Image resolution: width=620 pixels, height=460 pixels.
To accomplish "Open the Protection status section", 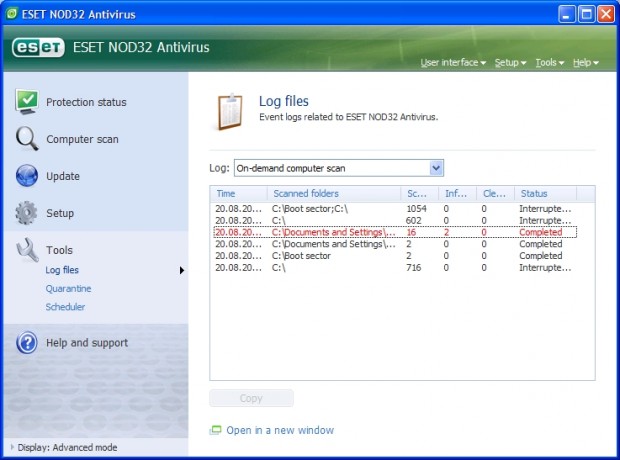I will point(86,102).
